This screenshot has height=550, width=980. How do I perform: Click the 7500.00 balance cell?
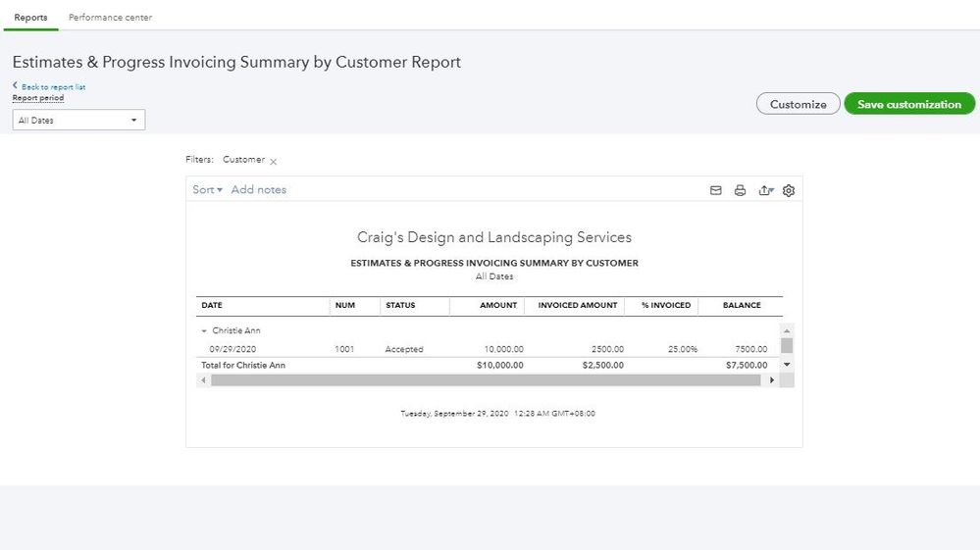[751, 349]
